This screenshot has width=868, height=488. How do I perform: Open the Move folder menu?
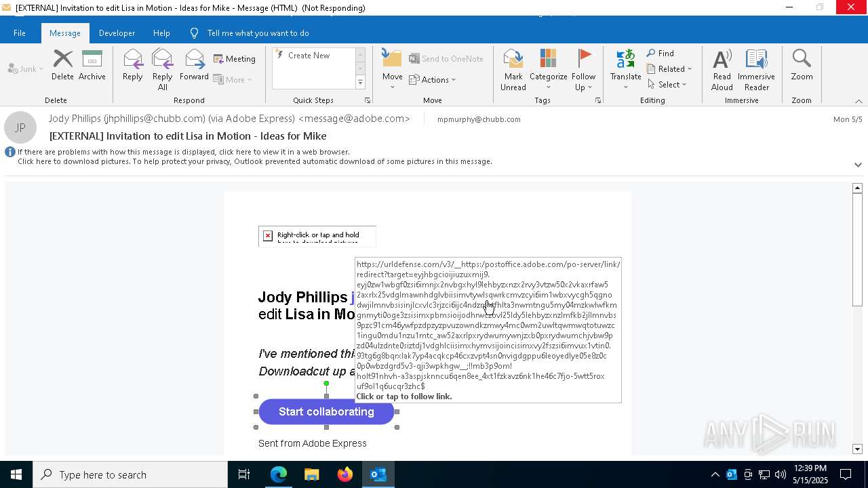pyautogui.click(x=392, y=70)
